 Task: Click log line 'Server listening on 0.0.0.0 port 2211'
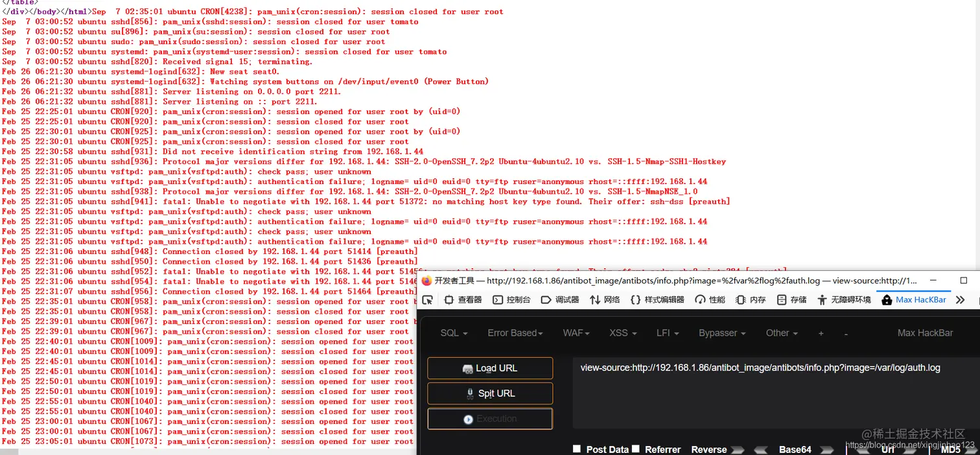(x=171, y=91)
